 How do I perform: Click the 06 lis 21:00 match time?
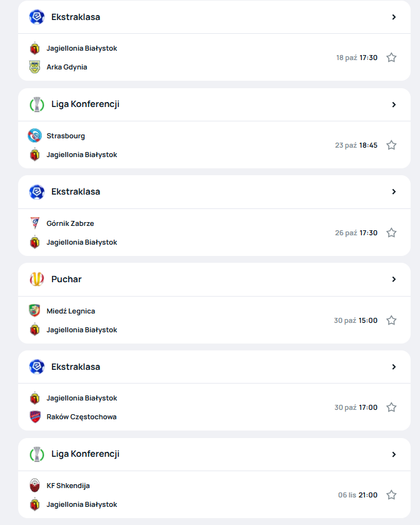click(358, 495)
